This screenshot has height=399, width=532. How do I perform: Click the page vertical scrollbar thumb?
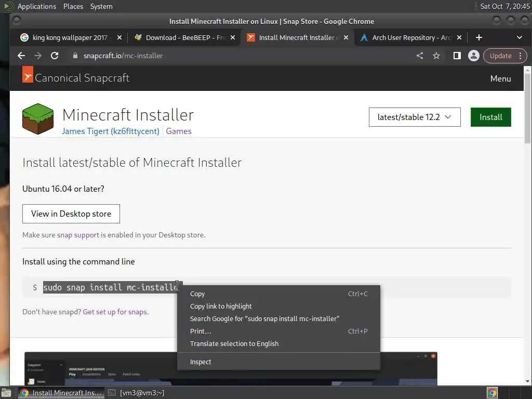pos(527,108)
